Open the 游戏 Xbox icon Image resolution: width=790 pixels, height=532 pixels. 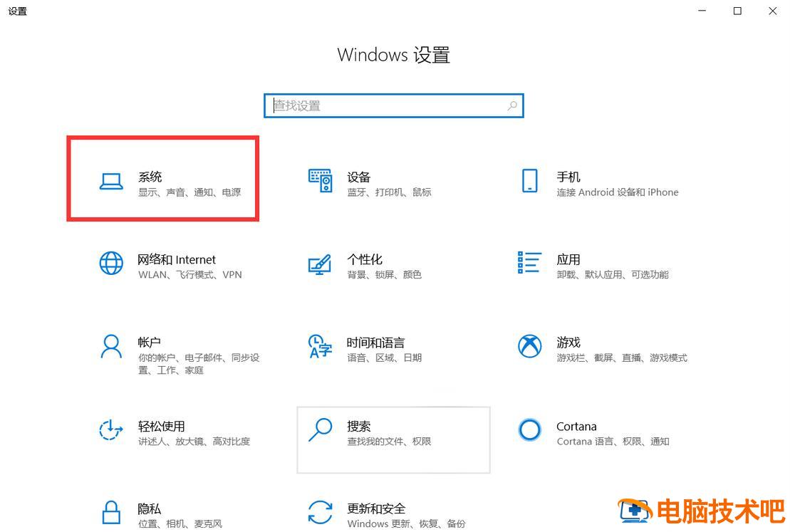coord(529,346)
